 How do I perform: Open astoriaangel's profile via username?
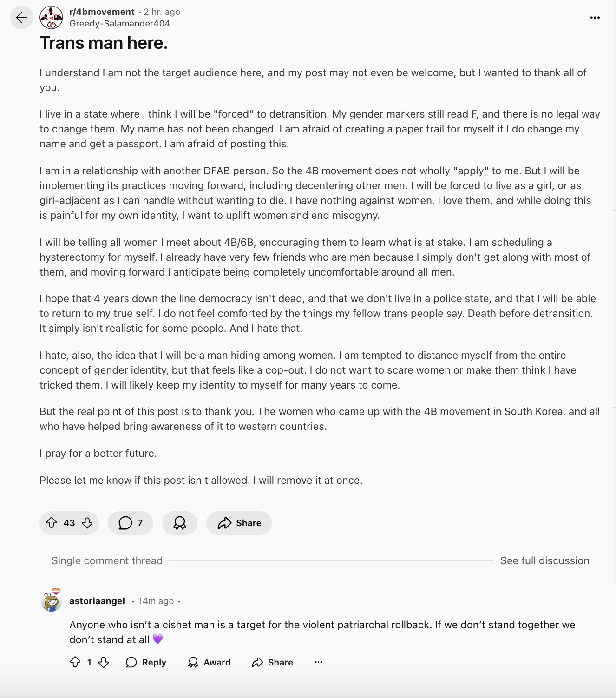(97, 601)
